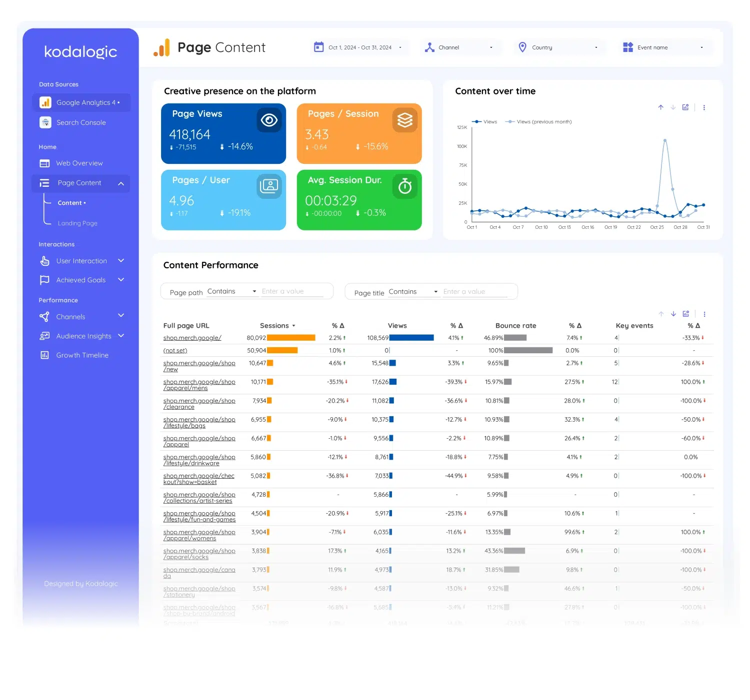This screenshot has height=700, width=750.
Task: Click the Channel filter network icon
Action: pyautogui.click(x=429, y=47)
